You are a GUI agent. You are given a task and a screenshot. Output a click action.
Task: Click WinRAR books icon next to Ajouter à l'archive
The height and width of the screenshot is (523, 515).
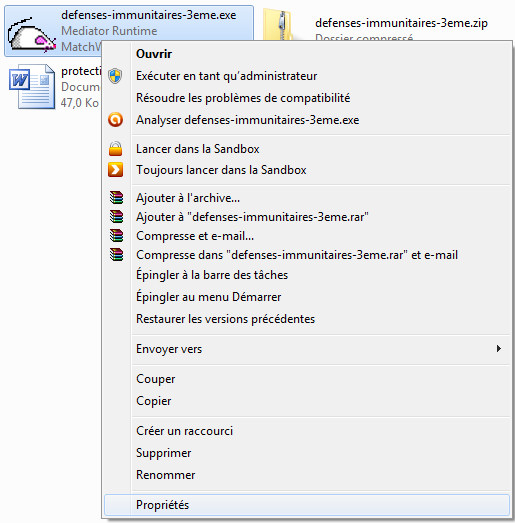click(116, 197)
